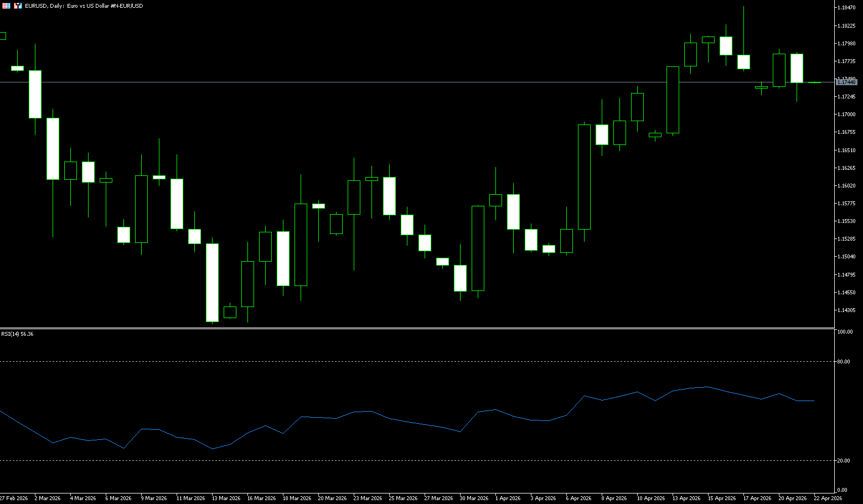863x504 pixels.
Task: Click the 1 Apr 2026 date label
Action: pos(508,498)
